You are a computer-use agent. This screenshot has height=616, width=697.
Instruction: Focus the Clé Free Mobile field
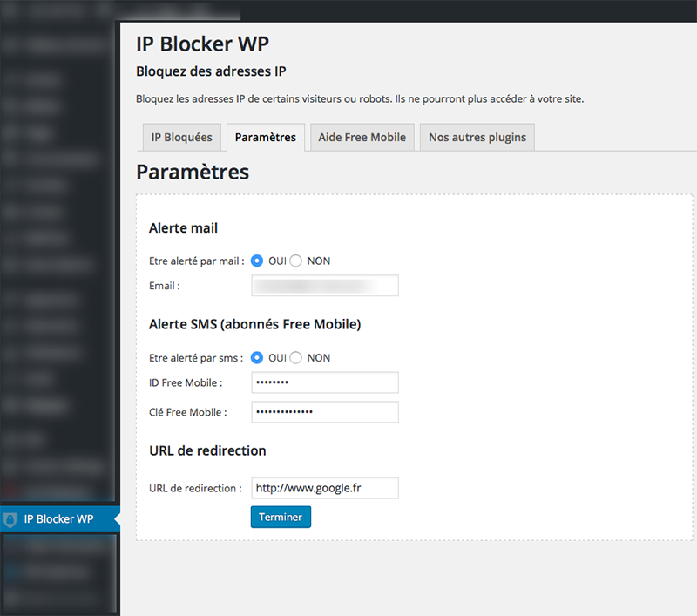(325, 412)
